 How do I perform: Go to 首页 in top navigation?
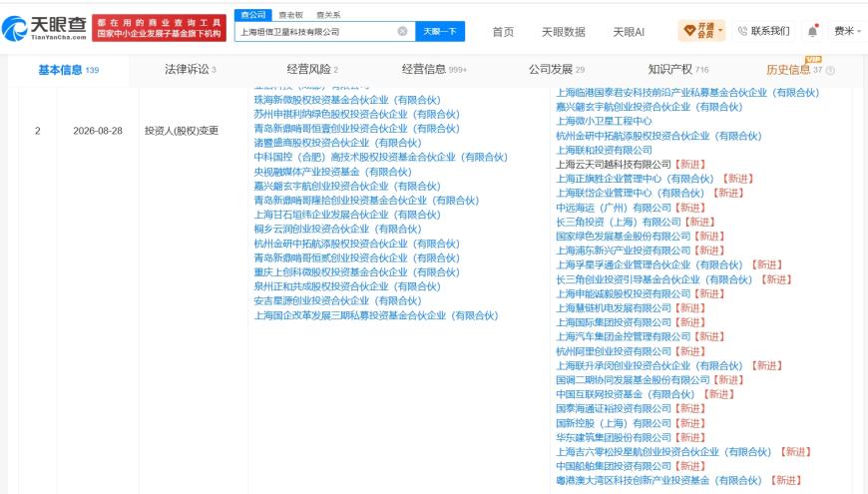click(503, 32)
